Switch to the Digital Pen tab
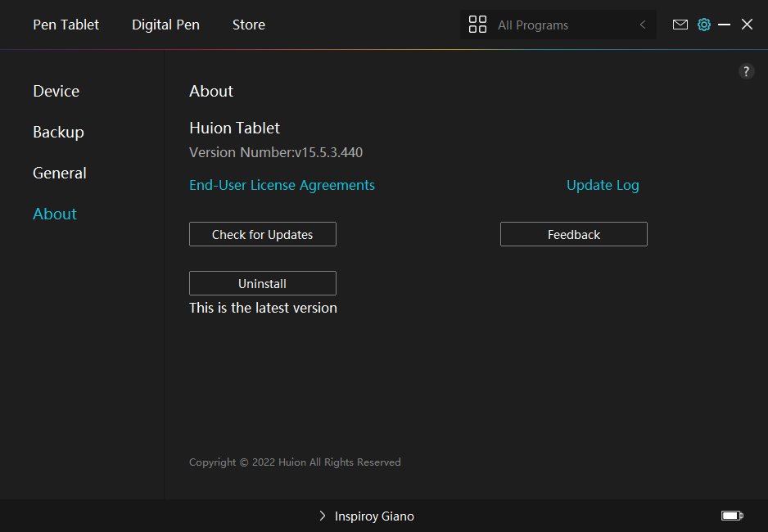This screenshot has height=532, width=768. pyautogui.click(x=165, y=25)
